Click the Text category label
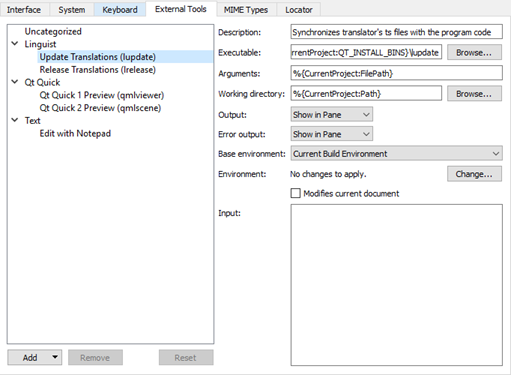 coord(32,120)
